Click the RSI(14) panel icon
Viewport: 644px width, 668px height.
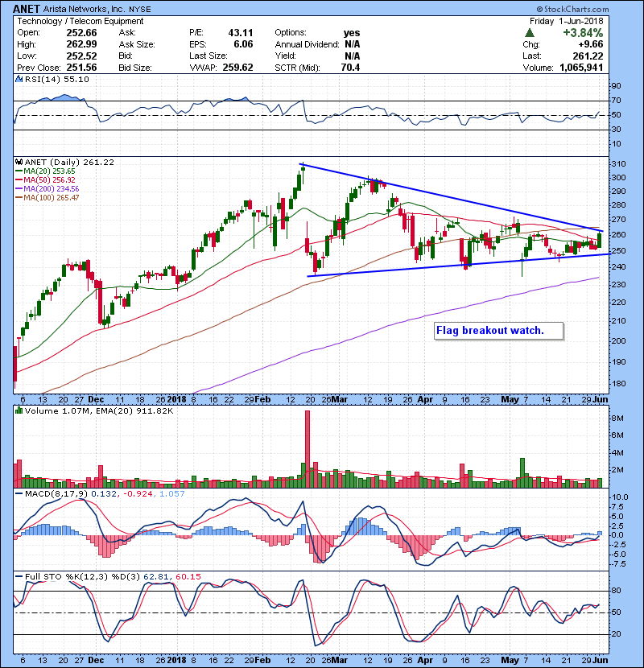pos(19,79)
